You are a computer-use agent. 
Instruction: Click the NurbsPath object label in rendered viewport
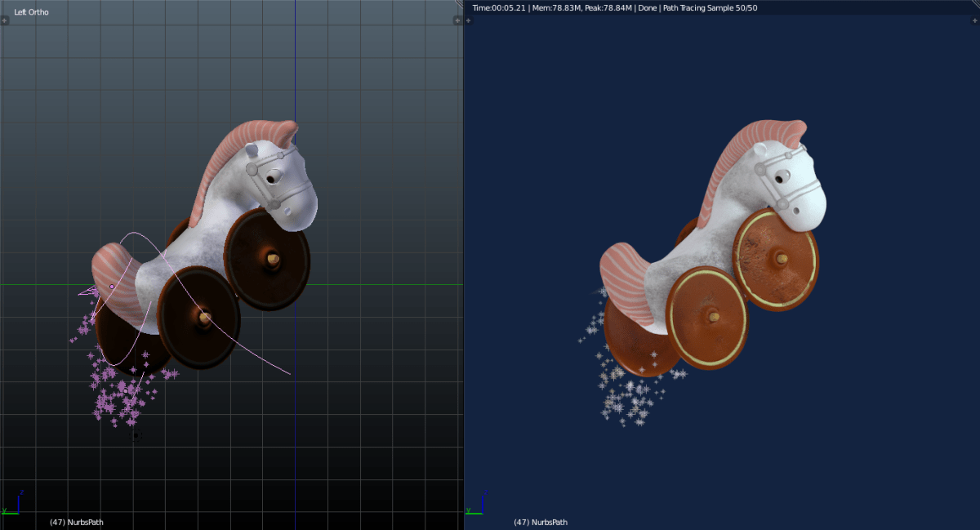click(541, 522)
